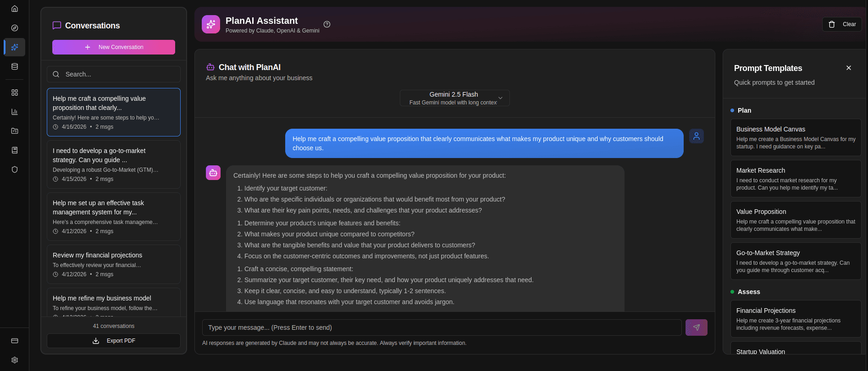The width and height of the screenshot is (868, 371).
Task: Click the search magnifier in Conversations panel
Action: (x=56, y=74)
